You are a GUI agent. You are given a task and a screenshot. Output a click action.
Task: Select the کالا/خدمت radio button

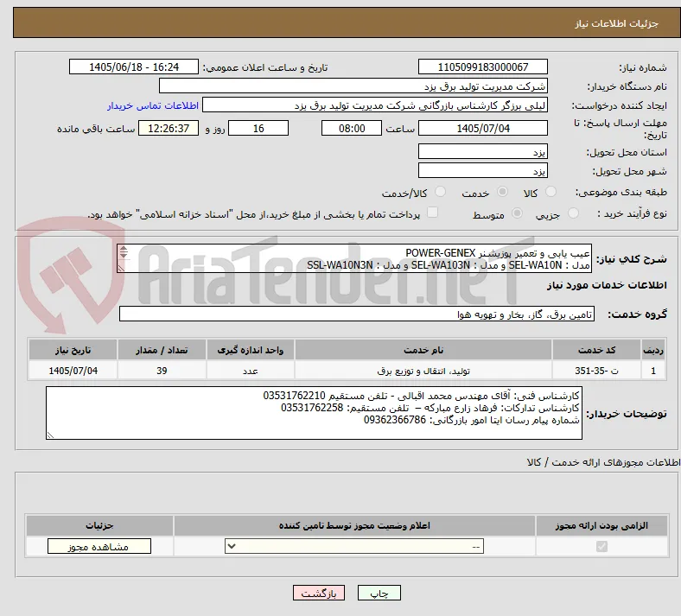pyautogui.click(x=441, y=192)
